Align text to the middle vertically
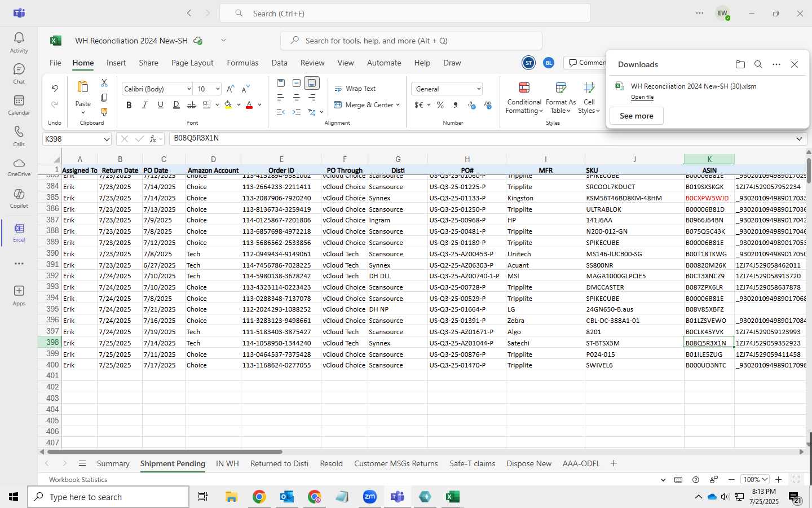 click(x=297, y=83)
